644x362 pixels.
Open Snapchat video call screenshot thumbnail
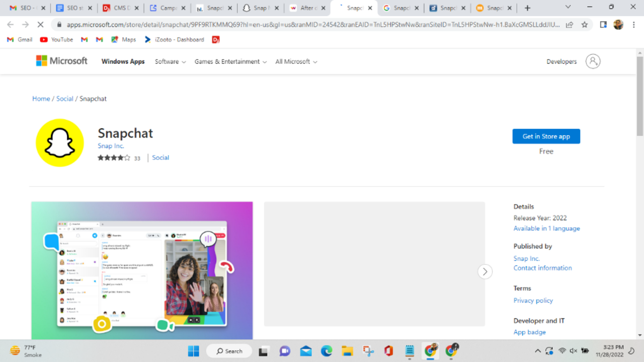142,270
